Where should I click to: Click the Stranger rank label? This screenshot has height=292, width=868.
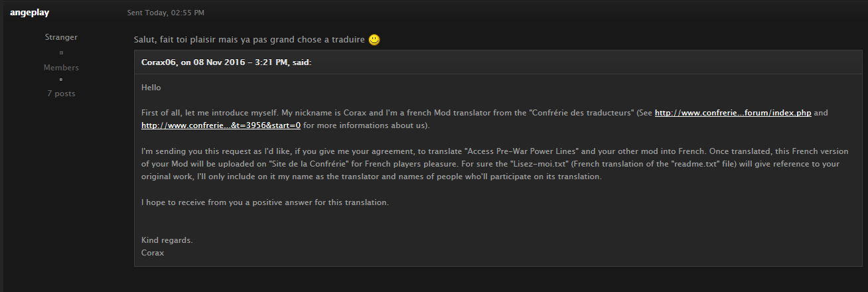(x=61, y=37)
